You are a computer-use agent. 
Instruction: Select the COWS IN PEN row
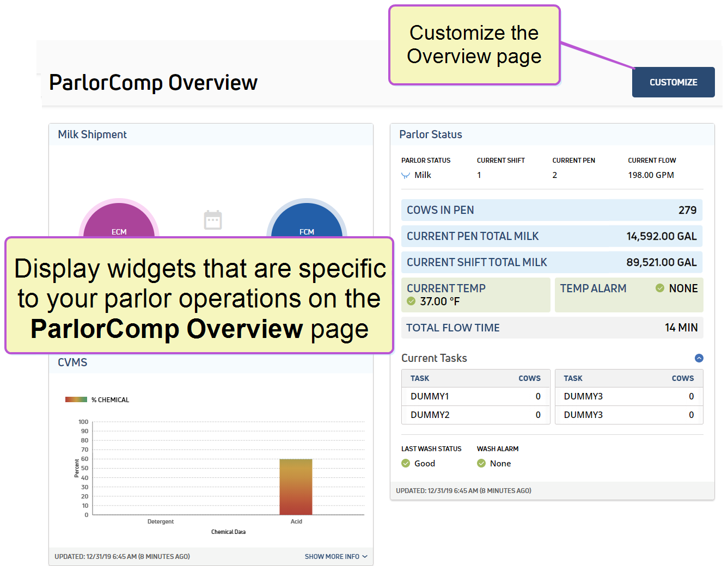[x=552, y=210]
